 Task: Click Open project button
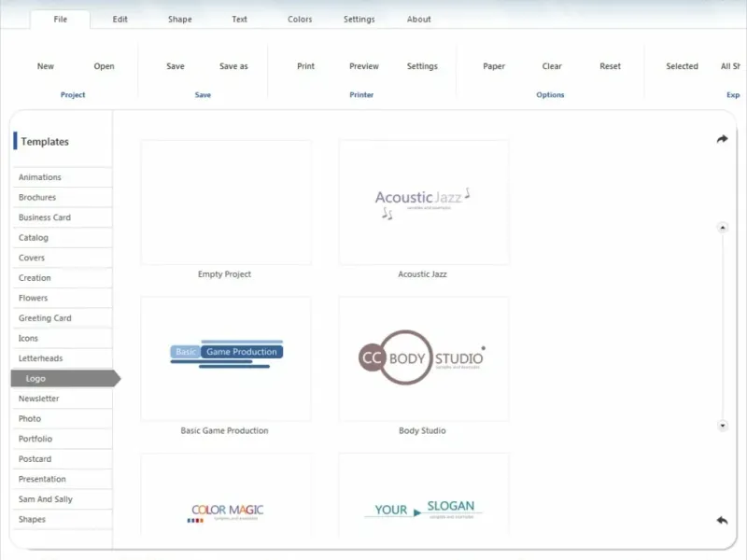pos(104,66)
